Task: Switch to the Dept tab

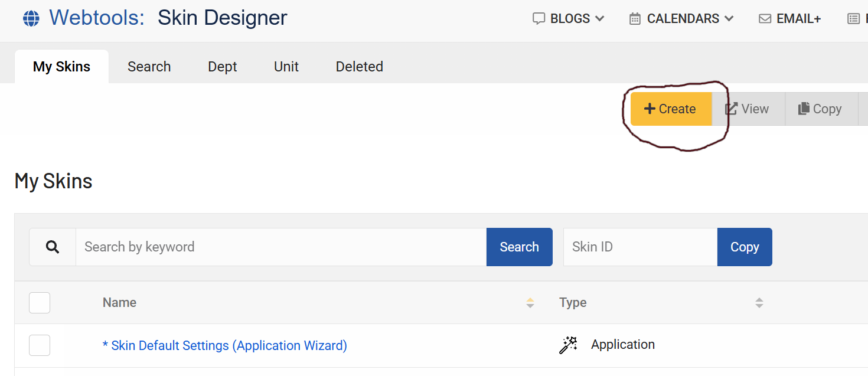Action: [222, 67]
